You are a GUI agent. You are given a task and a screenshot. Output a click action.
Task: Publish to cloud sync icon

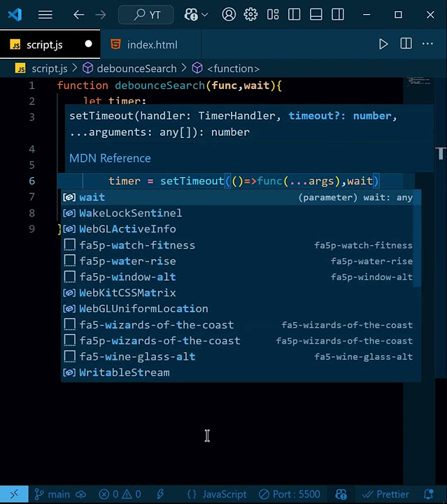[x=80, y=494]
